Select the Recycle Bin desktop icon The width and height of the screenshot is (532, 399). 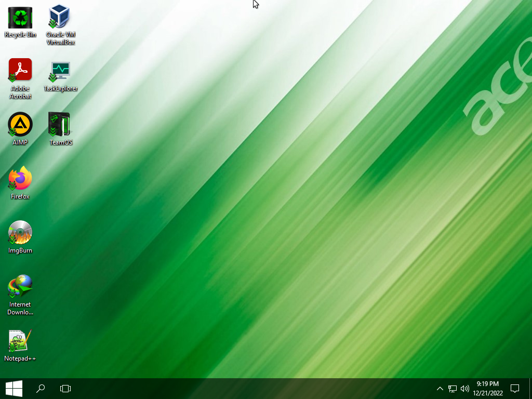(x=20, y=22)
